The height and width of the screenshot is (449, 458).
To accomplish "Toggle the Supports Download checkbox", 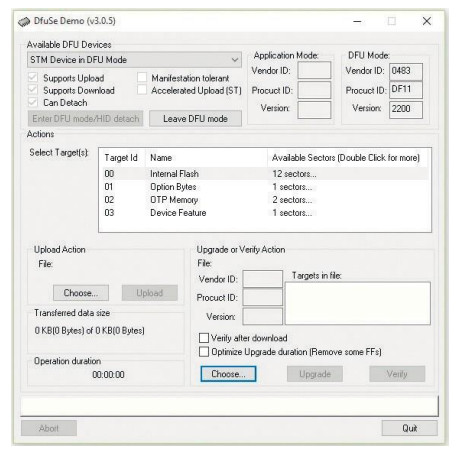I will [33, 90].
